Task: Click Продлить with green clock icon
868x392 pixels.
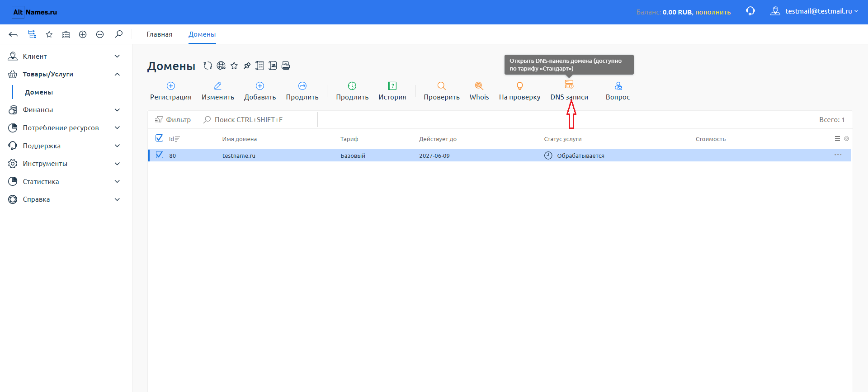Action: pos(352,91)
